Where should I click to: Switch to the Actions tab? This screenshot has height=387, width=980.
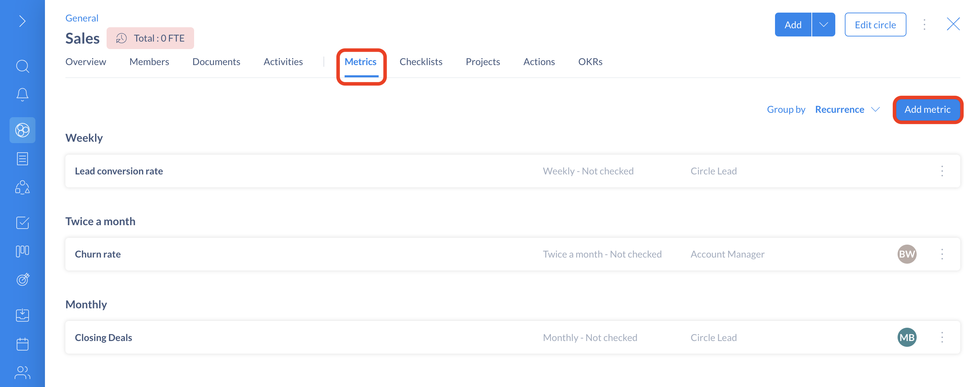(x=539, y=62)
